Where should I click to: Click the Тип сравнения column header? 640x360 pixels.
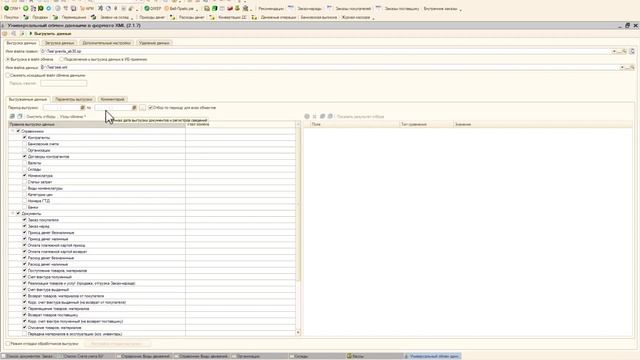[426, 124]
